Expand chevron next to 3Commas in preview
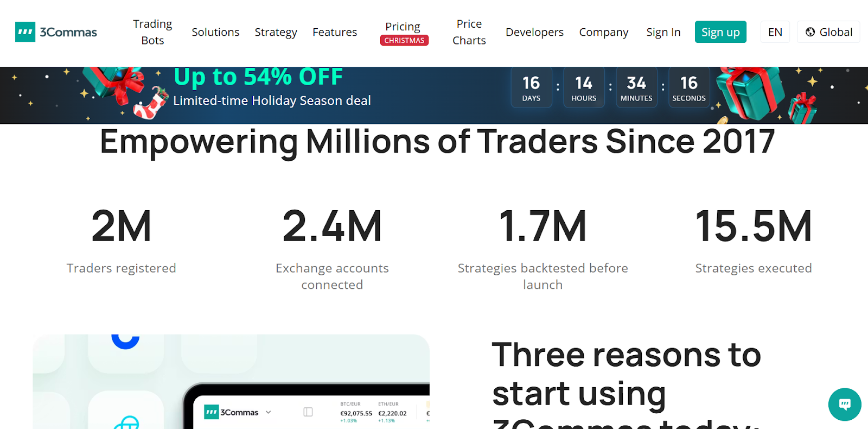 click(x=268, y=412)
